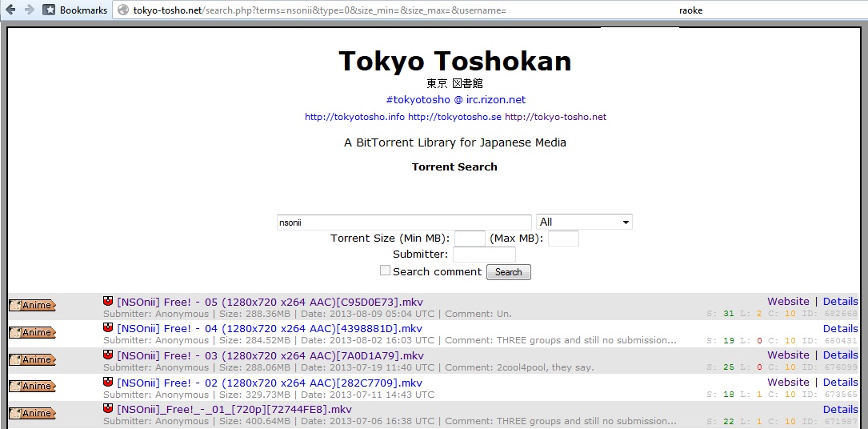Click Anime category badge for Free! - 05
Screen dimensions: 868x429
32,305
